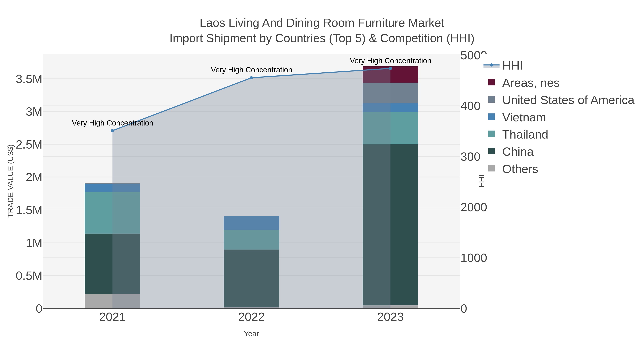The image size is (644, 362).
Task: Click the United States segment of 2023 bar
Action: [391, 93]
